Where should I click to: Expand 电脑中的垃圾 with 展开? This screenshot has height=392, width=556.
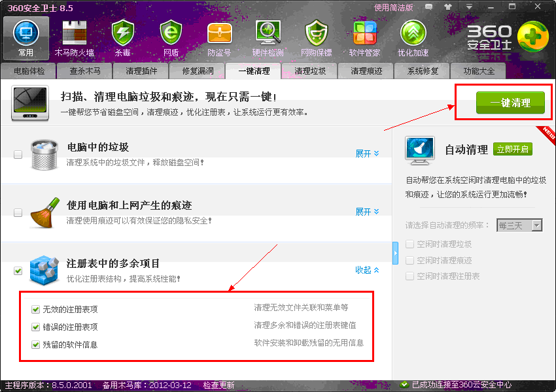367,154
